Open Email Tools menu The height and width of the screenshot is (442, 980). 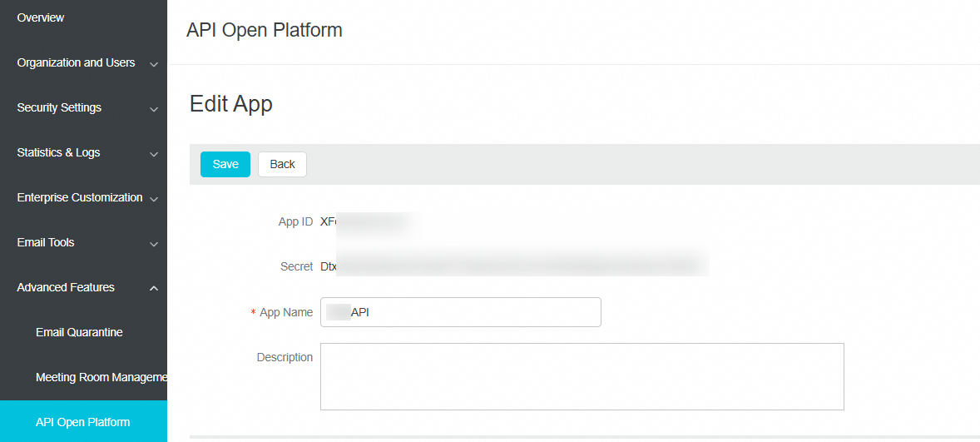point(46,242)
